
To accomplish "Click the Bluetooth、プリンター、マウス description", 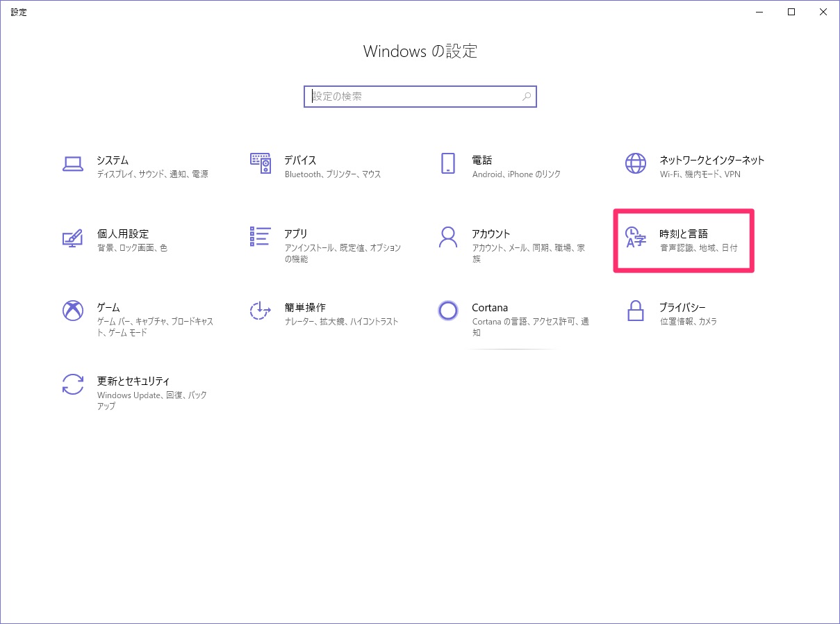I will 333,174.
